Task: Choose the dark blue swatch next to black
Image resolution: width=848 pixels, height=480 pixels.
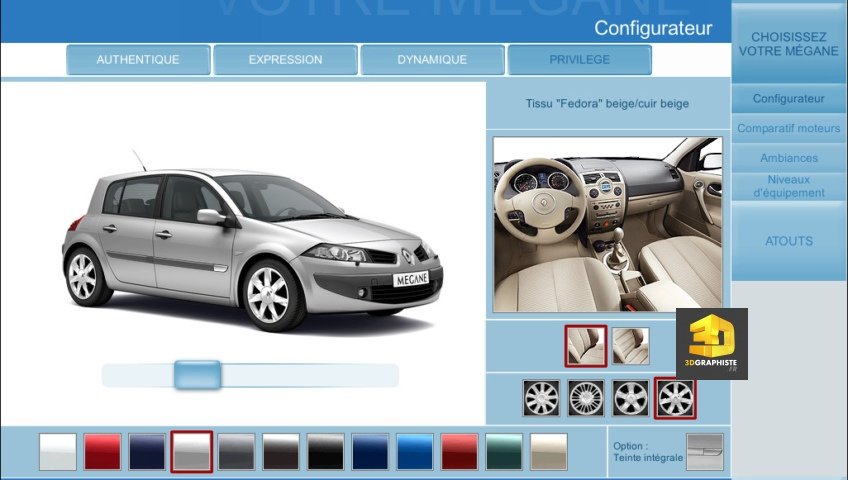Action: [370, 452]
